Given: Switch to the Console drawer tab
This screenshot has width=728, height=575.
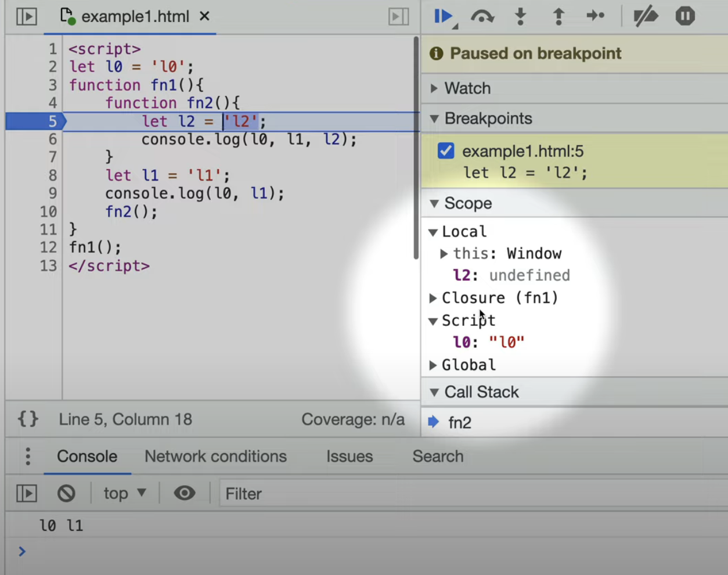Looking at the screenshot, I should pyautogui.click(x=87, y=457).
